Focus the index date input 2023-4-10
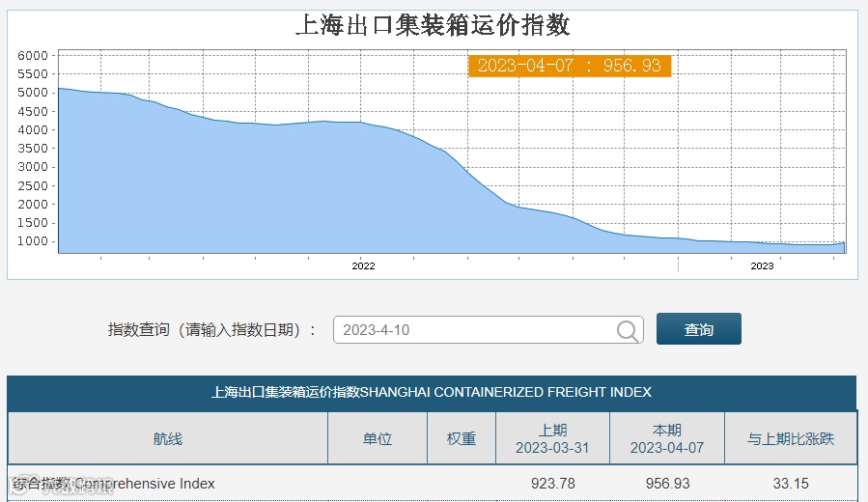The image size is (868, 502). pyautogui.click(x=488, y=330)
